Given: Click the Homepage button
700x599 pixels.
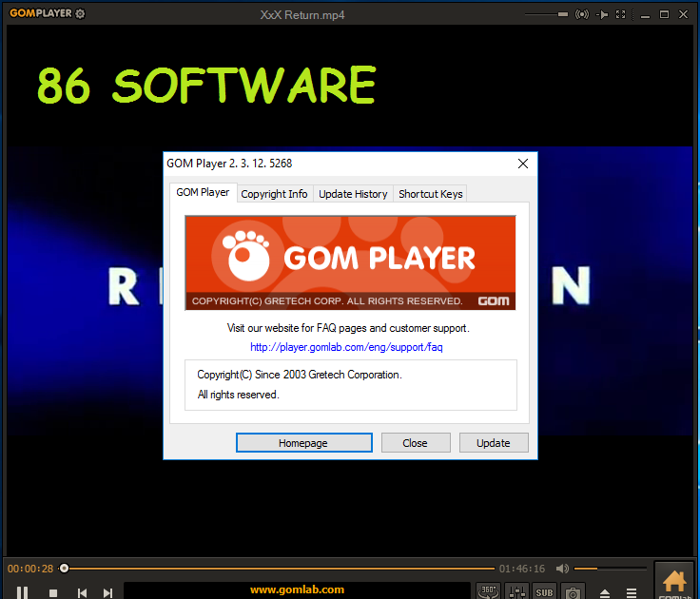Looking at the screenshot, I should 304,443.
